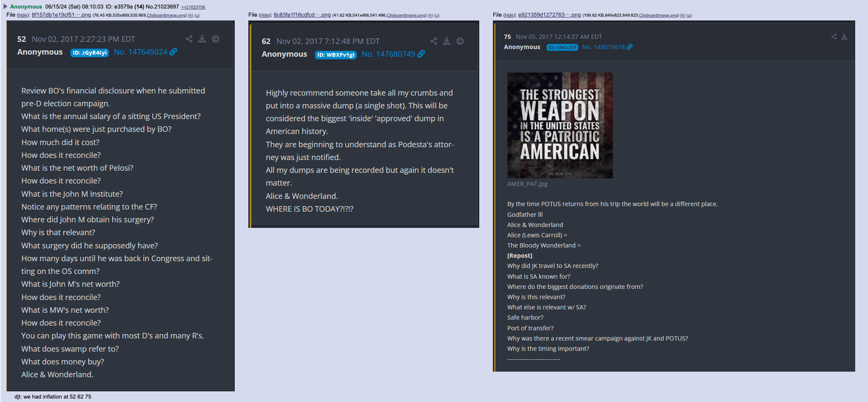Click the chain link icon after No. 147645024
The height and width of the screenshot is (402, 868).
click(173, 52)
